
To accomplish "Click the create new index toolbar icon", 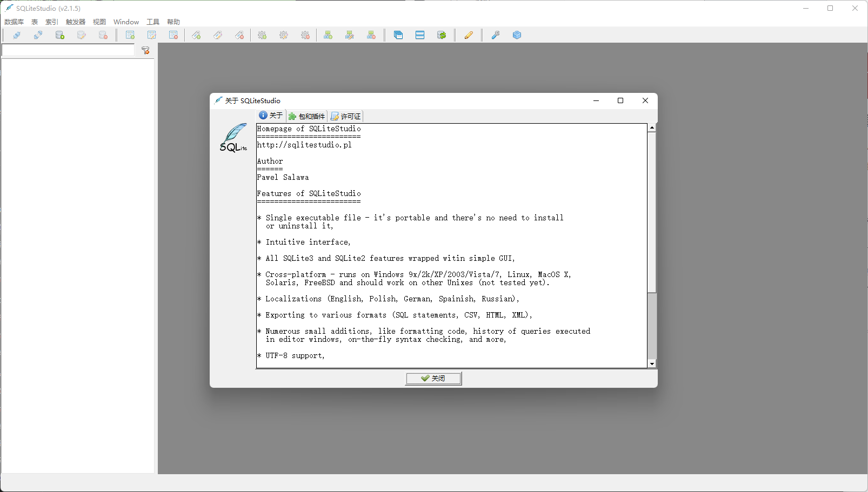I will [x=196, y=35].
